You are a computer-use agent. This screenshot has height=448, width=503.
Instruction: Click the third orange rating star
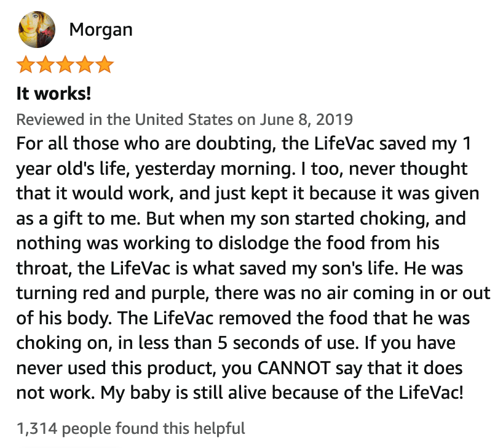click(65, 65)
